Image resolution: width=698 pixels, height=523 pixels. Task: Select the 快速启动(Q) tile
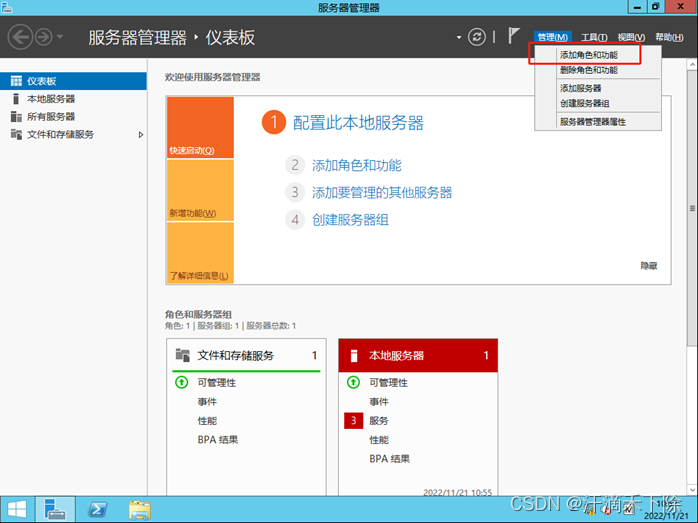[x=200, y=127]
